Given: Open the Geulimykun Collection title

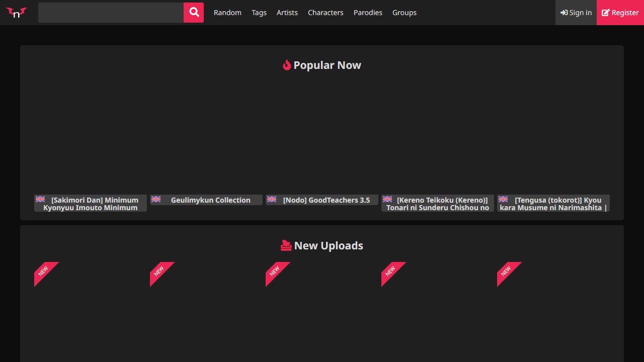Looking at the screenshot, I should pos(211,200).
